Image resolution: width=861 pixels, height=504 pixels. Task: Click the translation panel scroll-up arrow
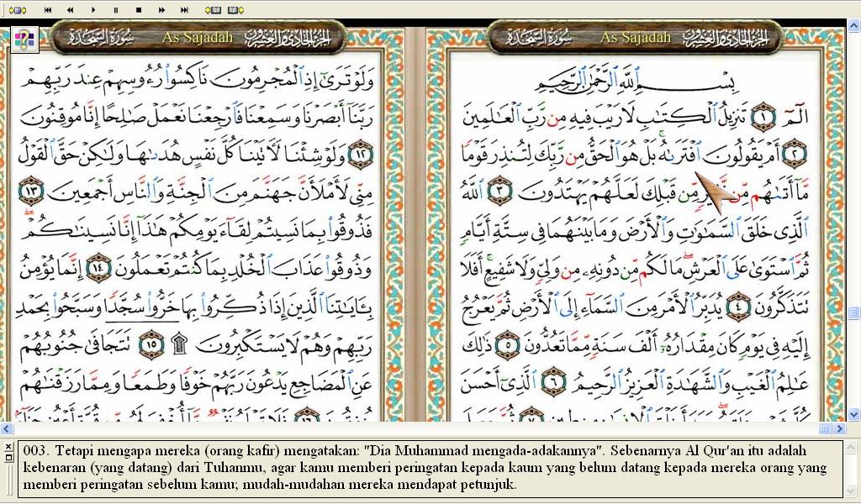point(852,445)
